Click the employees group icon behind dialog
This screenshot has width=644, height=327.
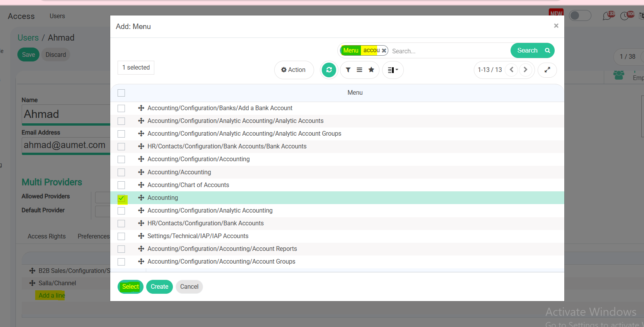click(619, 75)
